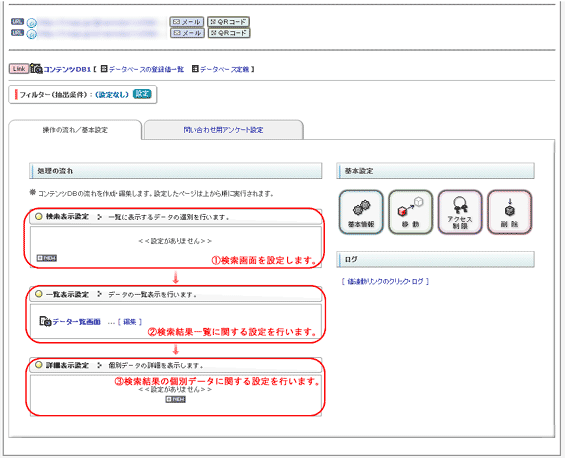Screen dimensions: 565x458
Task: Click the 移動 move icon button
Action: (410, 212)
